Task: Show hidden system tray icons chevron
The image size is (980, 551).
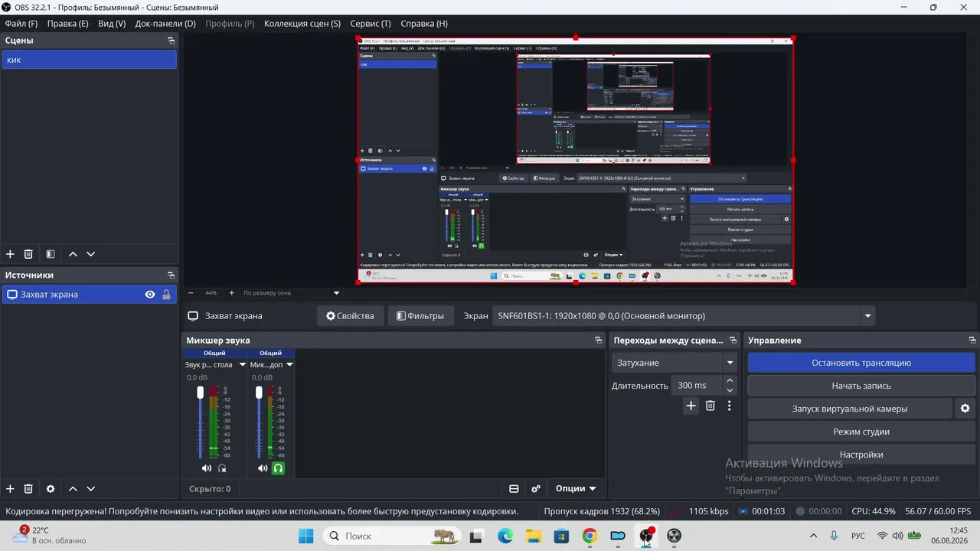Action: 813,536
